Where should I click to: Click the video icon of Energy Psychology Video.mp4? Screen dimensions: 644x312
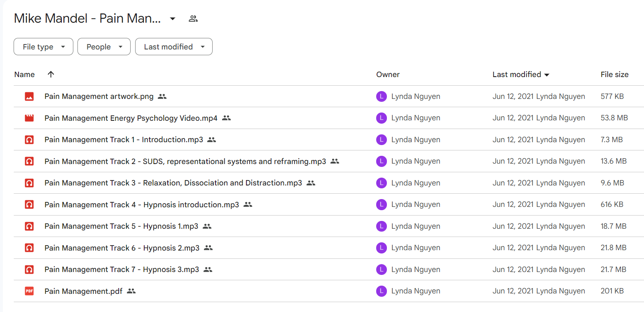[x=29, y=118]
